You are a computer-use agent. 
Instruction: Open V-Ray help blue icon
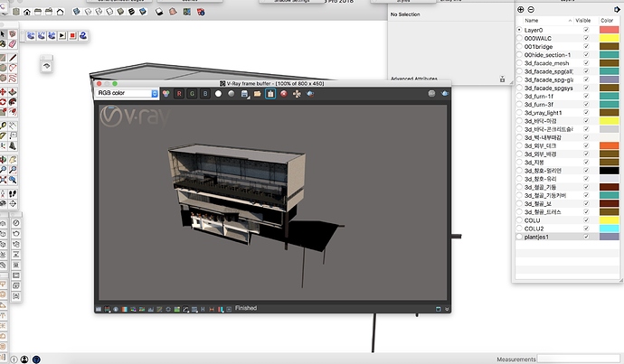point(83,36)
